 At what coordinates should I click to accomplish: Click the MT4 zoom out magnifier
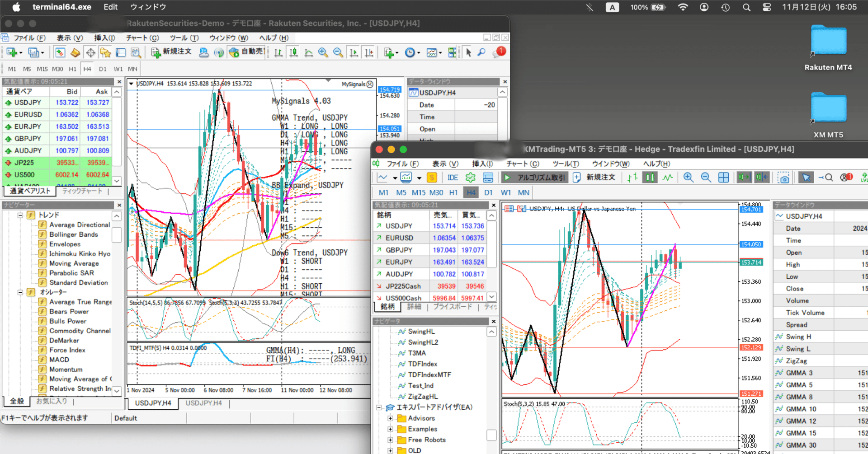pyautogui.click(x=338, y=52)
